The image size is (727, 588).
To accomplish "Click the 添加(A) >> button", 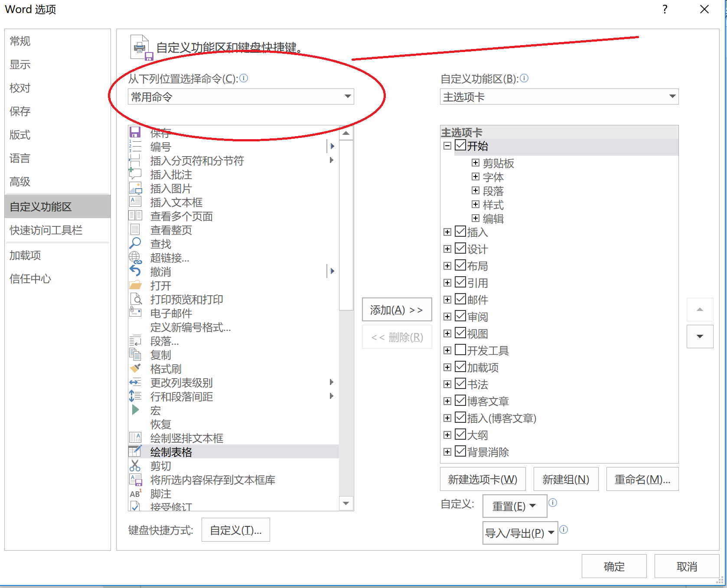I will pos(397,310).
